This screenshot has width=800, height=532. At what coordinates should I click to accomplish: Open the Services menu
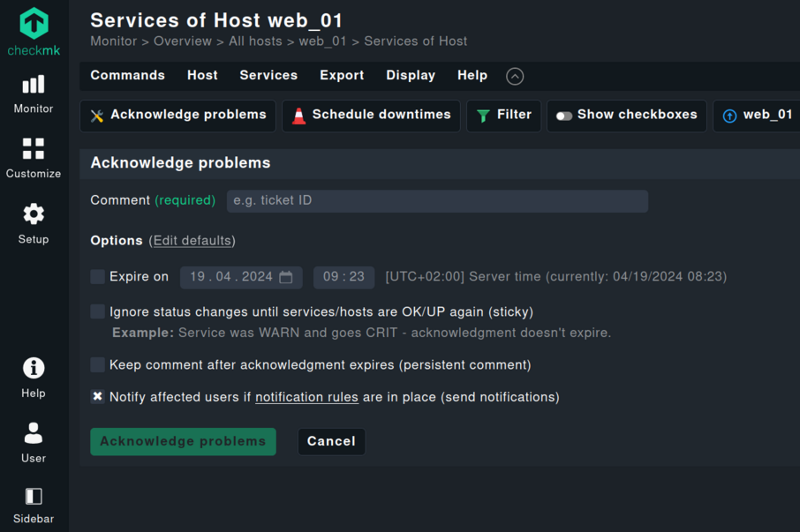268,76
